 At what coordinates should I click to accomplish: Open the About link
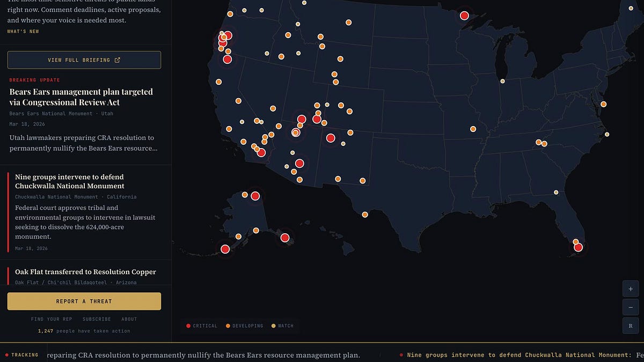pyautogui.click(x=129, y=319)
